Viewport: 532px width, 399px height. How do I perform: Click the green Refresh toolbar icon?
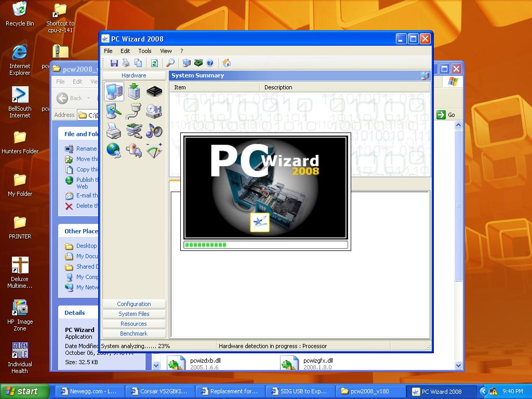click(154, 63)
